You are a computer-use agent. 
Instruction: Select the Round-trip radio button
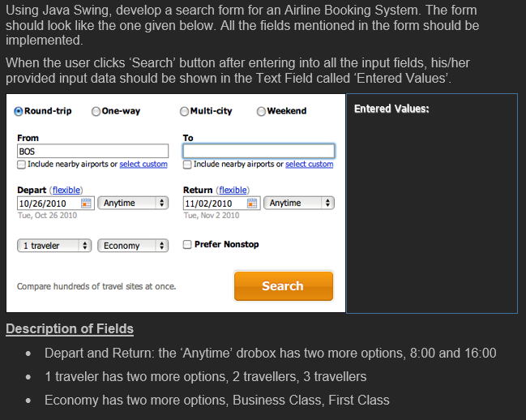[19, 111]
